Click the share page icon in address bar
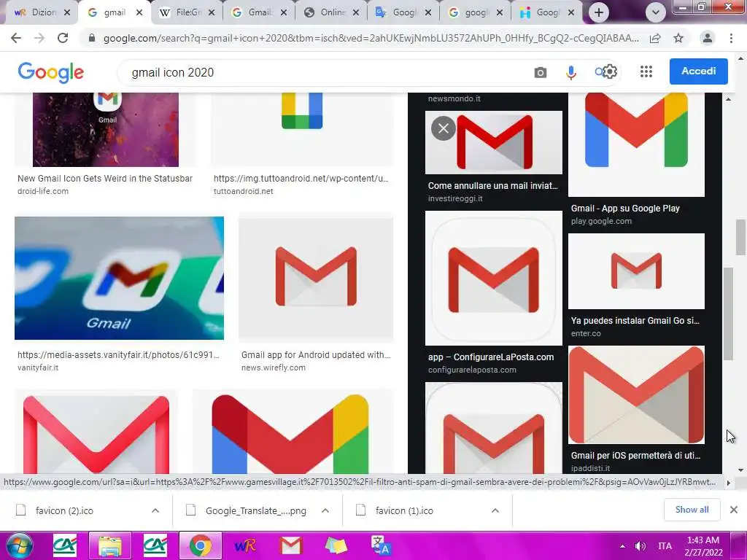Screen dimensions: 747x560 pos(655,38)
